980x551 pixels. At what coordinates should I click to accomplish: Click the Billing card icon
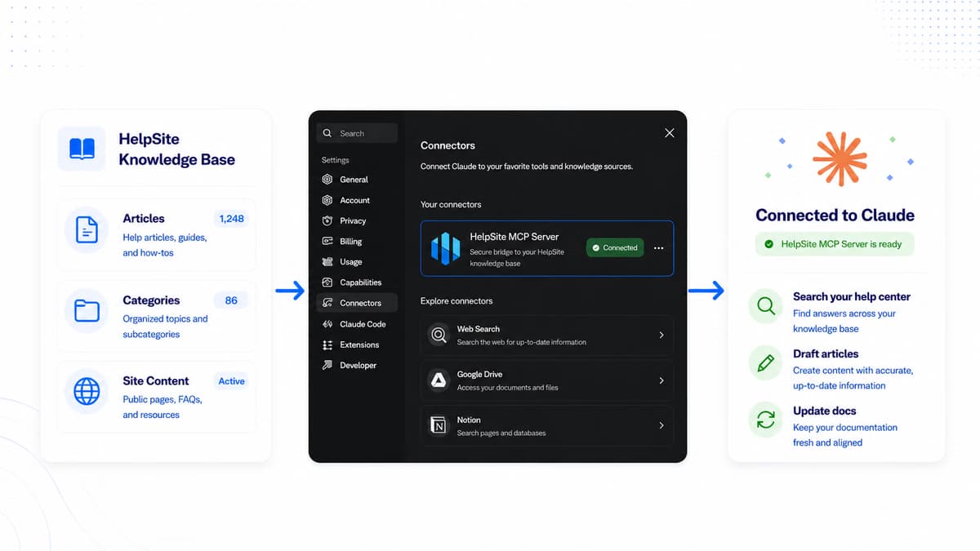[x=327, y=242]
